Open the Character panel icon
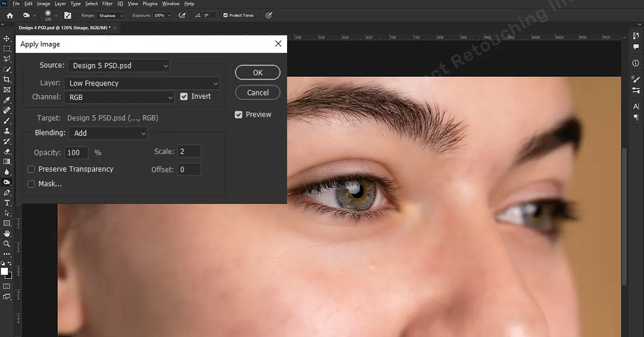 tap(636, 106)
